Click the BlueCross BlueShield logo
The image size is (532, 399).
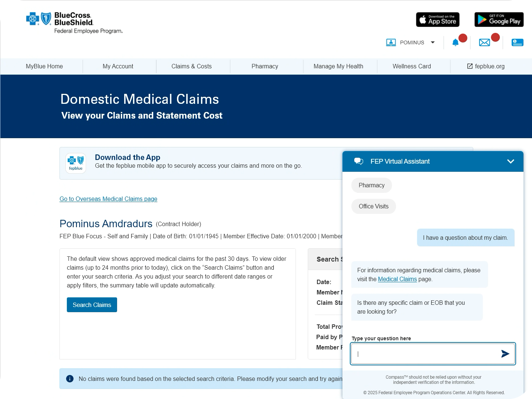(x=74, y=23)
